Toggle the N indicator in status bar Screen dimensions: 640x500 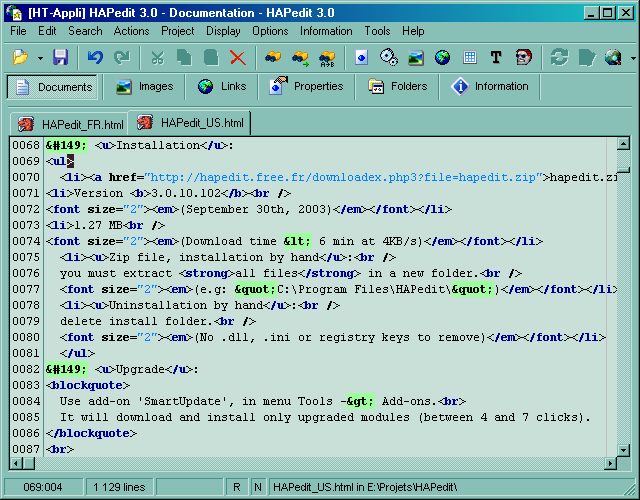click(x=258, y=487)
